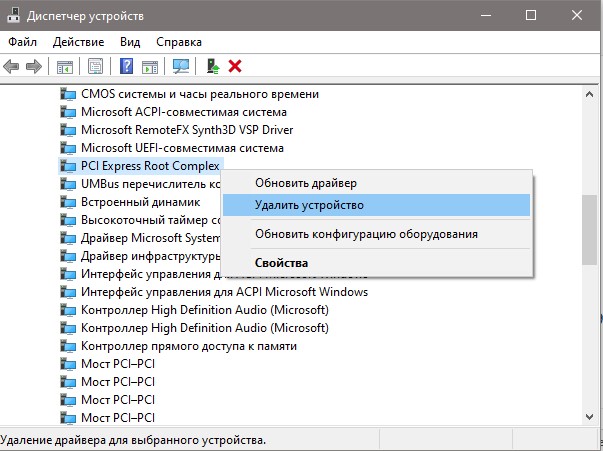The height and width of the screenshot is (451, 603).
Task: Click the Device Manager title bar app icon
Action: 13,15
